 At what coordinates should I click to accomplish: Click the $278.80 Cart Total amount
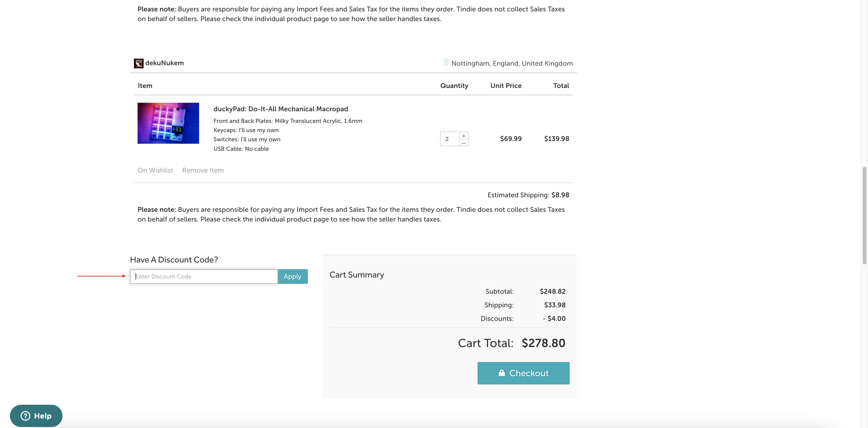[x=543, y=343]
